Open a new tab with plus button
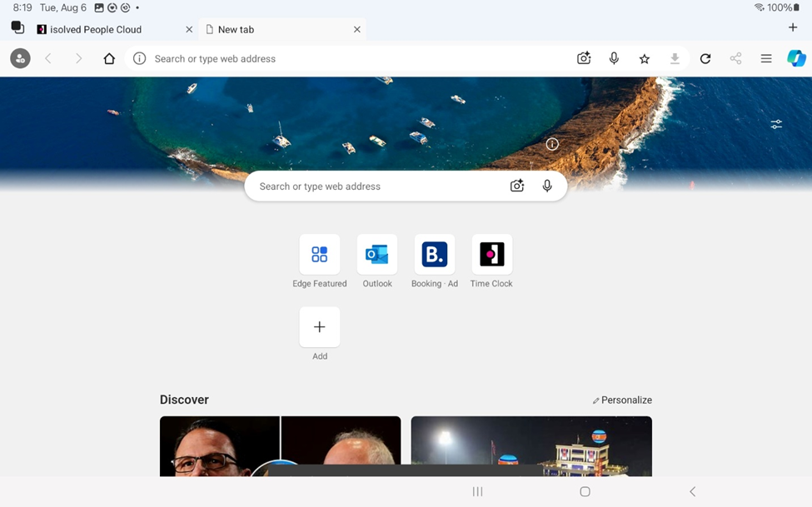 [x=792, y=27]
